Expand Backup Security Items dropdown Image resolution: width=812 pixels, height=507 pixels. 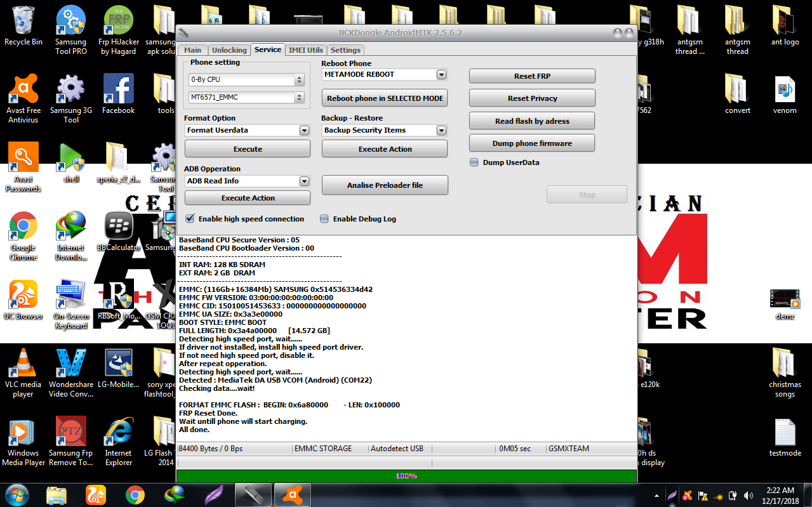[x=441, y=131]
